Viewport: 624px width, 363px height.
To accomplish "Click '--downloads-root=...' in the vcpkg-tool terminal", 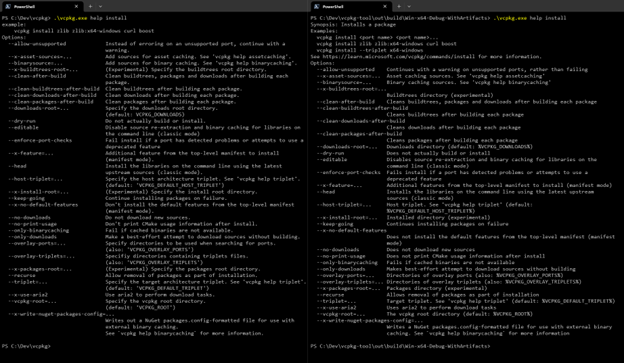I will [x=347, y=147].
